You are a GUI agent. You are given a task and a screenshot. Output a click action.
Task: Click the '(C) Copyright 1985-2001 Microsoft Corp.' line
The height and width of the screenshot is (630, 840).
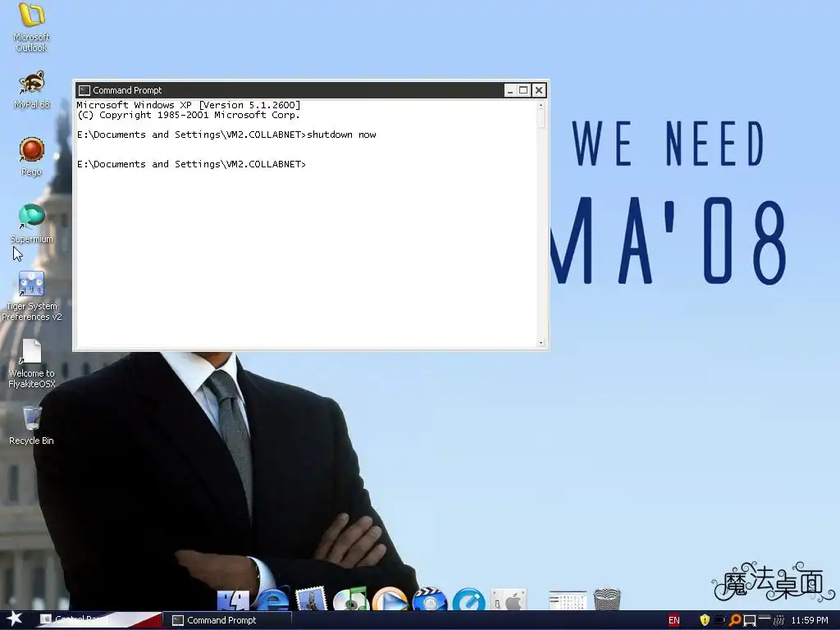(189, 115)
